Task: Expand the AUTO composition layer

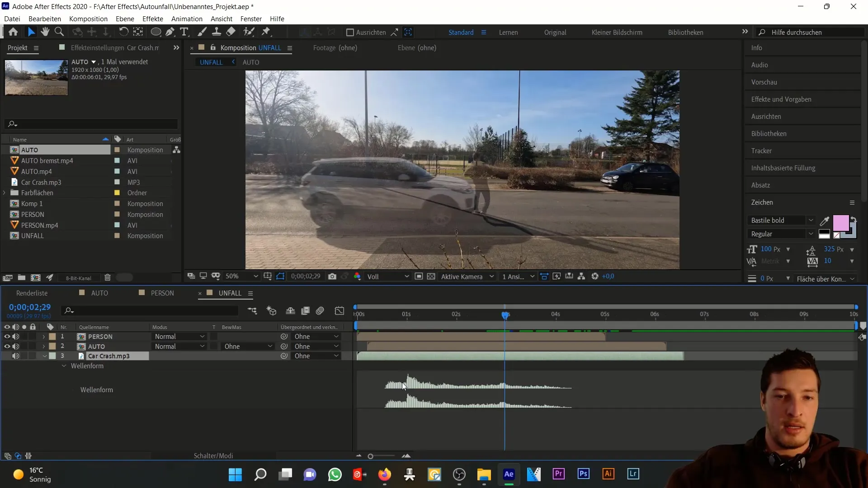Action: (x=43, y=346)
